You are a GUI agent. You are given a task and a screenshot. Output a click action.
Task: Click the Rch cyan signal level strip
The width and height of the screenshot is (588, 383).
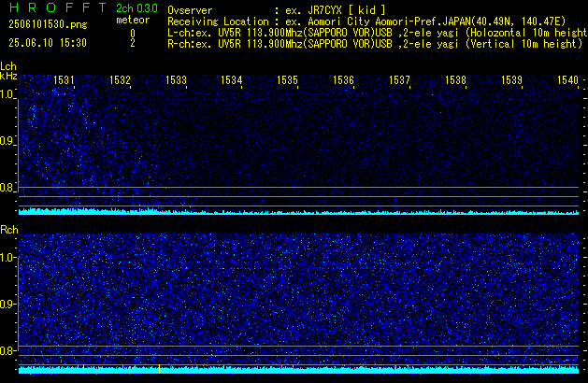pos(298,370)
